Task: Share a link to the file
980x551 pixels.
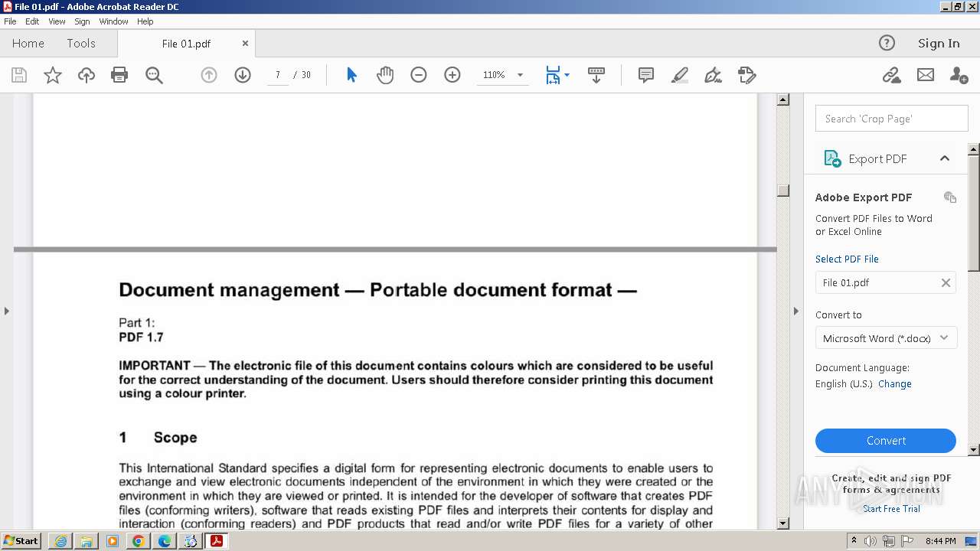Action: pos(891,75)
